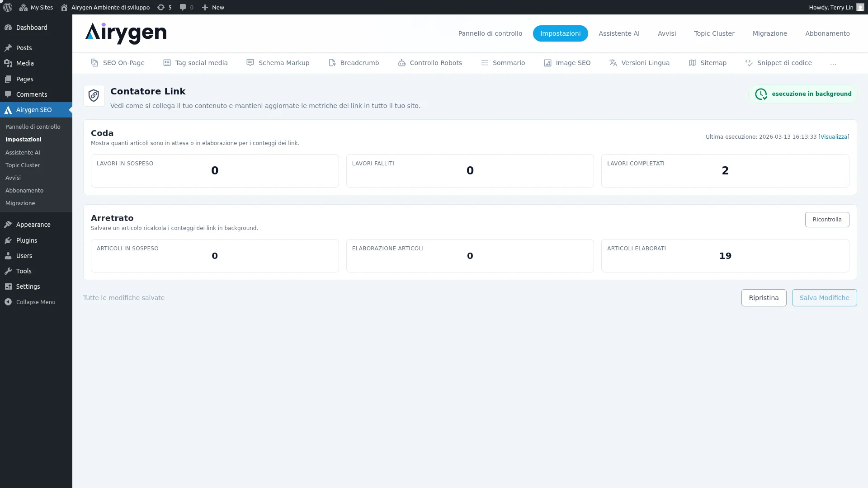Click the Posts pushpin icon
Image resolution: width=868 pixels, height=488 pixels.
pos(8,48)
